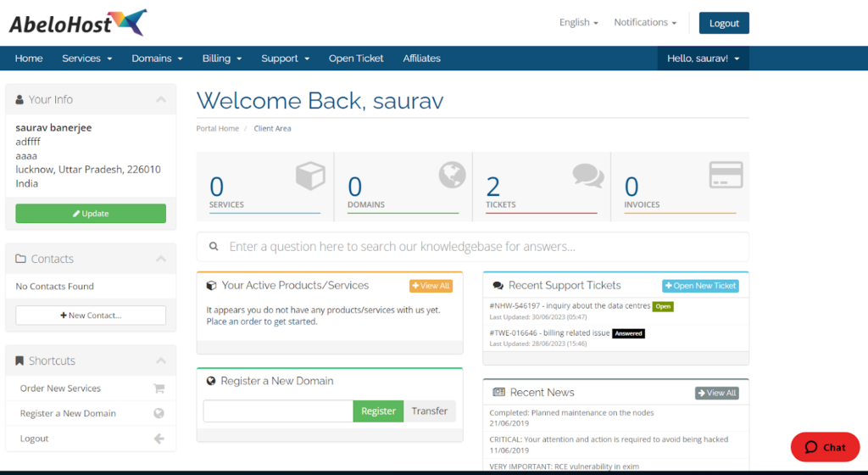Click the Domains globe icon in stats
Screen dimensions: 868x475
coord(453,175)
